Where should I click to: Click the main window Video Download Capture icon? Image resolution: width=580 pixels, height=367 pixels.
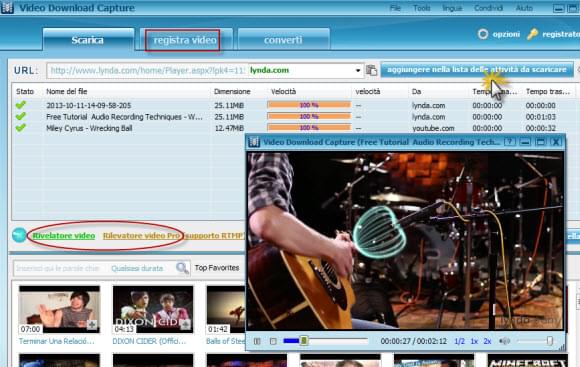7,7
